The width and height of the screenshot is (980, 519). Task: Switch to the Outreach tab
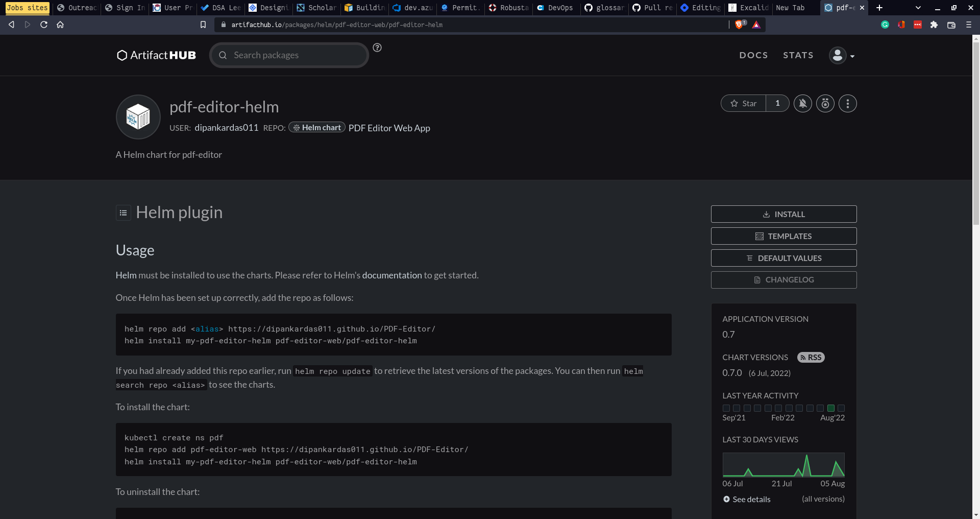tap(77, 8)
